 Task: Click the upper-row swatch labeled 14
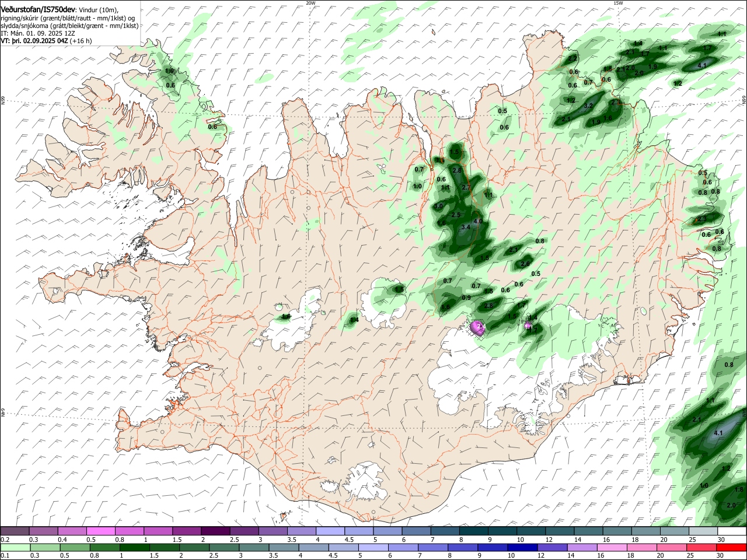click(x=588, y=531)
